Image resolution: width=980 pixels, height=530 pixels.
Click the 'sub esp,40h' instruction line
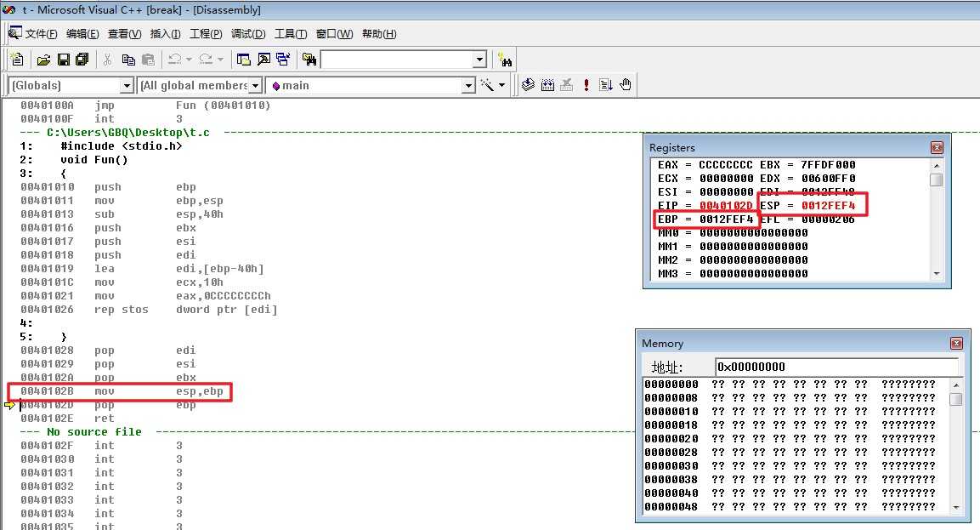(x=122, y=214)
